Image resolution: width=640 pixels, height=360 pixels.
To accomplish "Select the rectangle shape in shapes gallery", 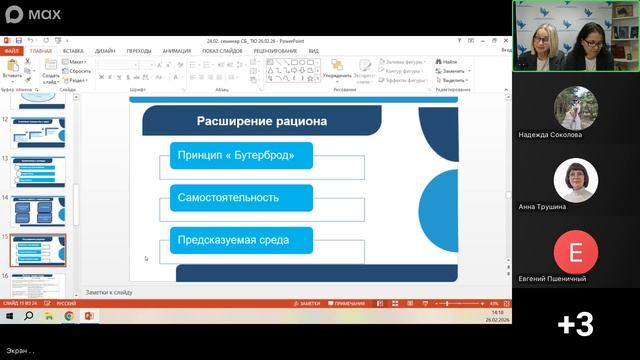I will (x=294, y=62).
